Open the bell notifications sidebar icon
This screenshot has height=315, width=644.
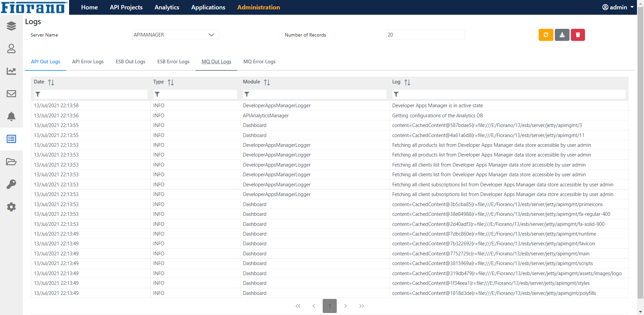click(x=11, y=116)
